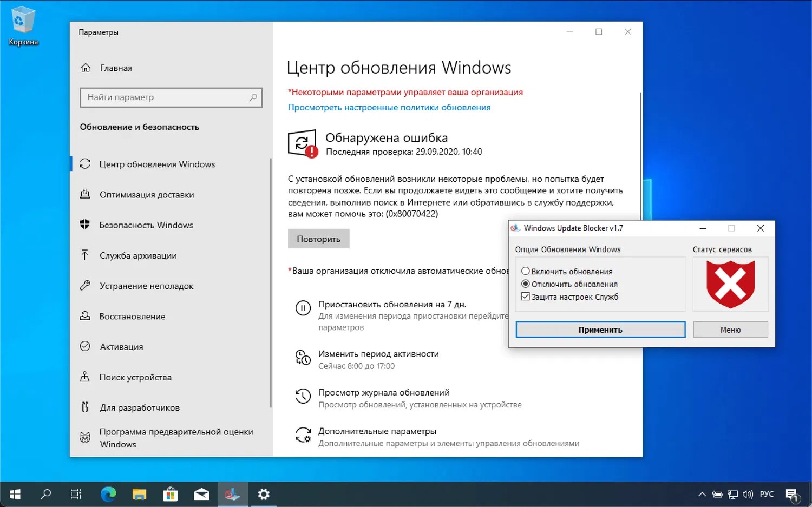This screenshot has height=507, width=812.
Task: Open the РУС language switcher
Action: click(x=767, y=494)
